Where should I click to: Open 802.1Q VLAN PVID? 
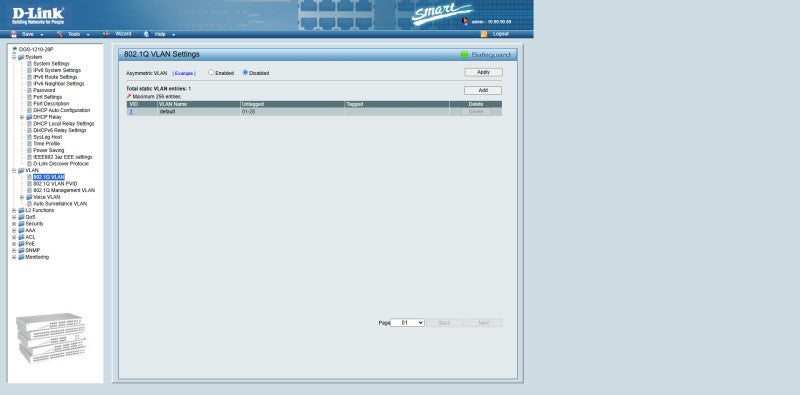coord(55,184)
